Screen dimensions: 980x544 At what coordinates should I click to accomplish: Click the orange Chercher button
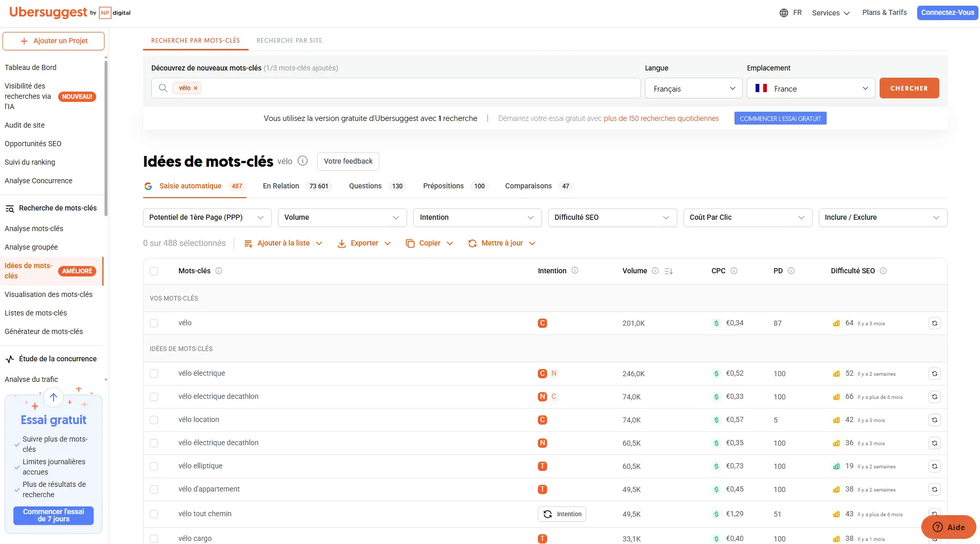pyautogui.click(x=909, y=88)
